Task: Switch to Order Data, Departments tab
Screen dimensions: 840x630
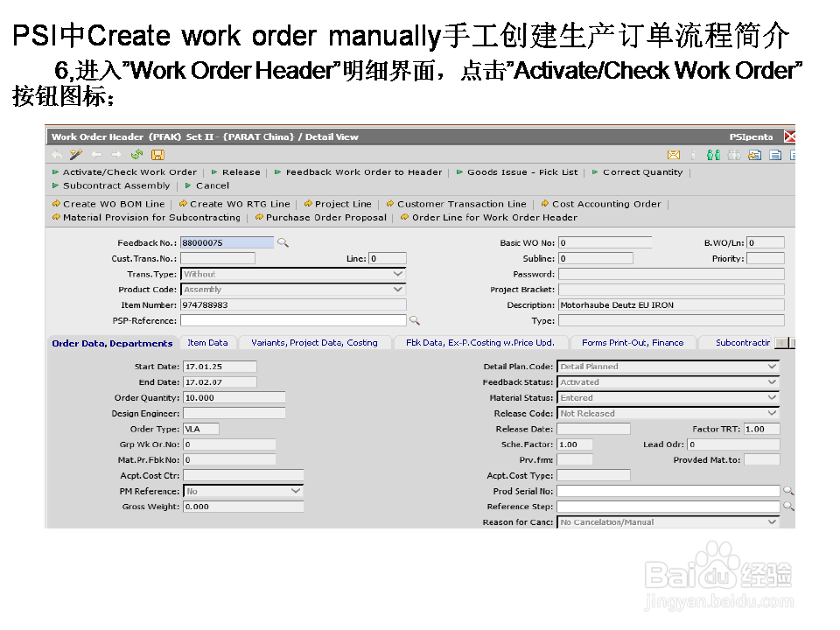Action: tap(112, 343)
